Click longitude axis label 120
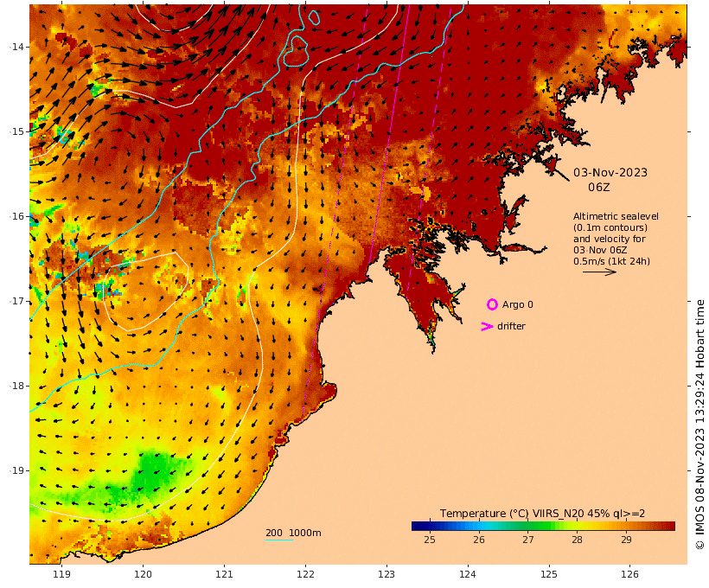Screen dimensions: 709x588 pos(143,574)
